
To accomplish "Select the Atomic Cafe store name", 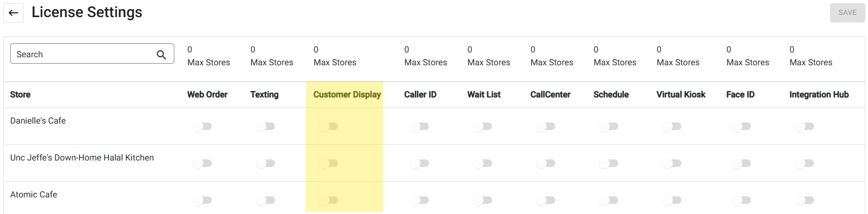I will (34, 195).
